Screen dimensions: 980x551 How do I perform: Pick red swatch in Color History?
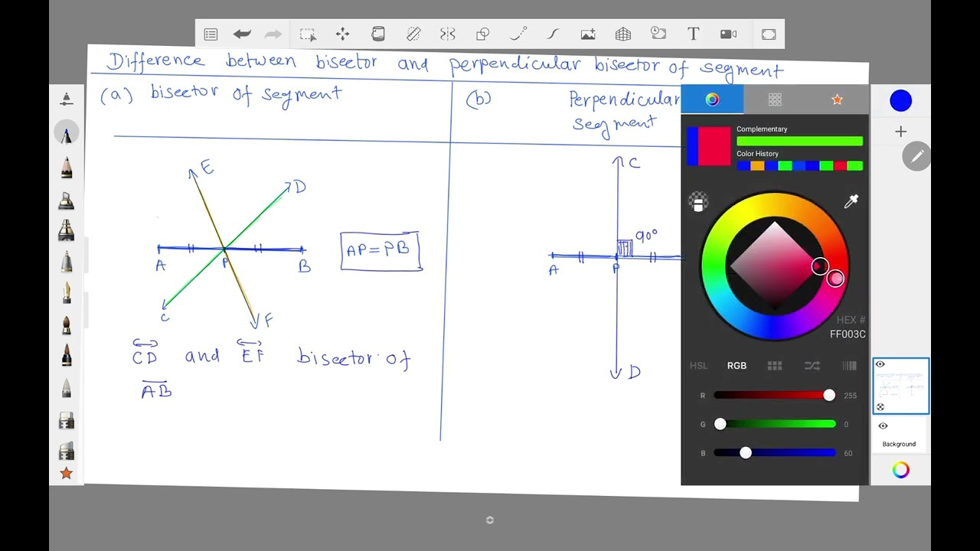tap(841, 166)
